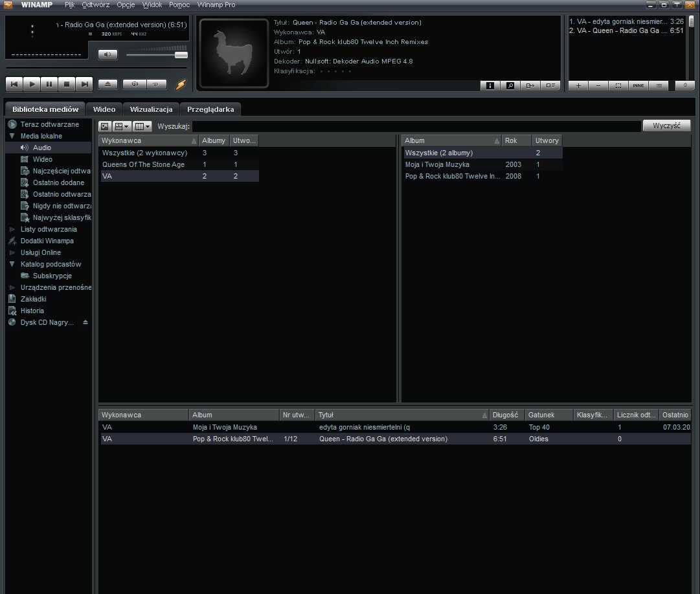Toggle shuffle playback mode

pos(135,84)
